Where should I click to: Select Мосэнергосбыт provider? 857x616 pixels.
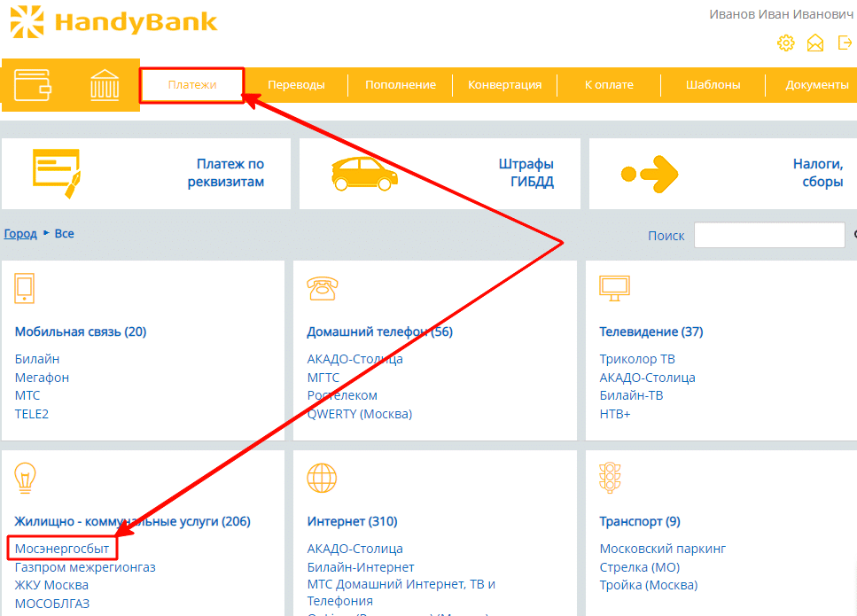[62, 549]
